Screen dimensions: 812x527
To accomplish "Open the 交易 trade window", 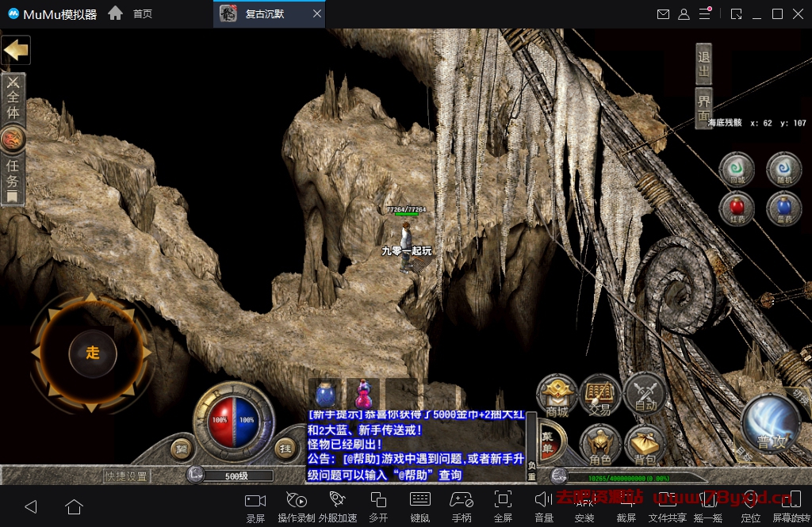I will pos(599,396).
